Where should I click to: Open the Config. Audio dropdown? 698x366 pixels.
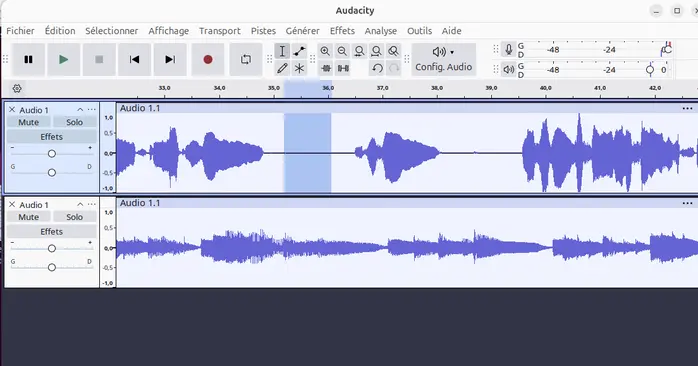[x=443, y=59]
